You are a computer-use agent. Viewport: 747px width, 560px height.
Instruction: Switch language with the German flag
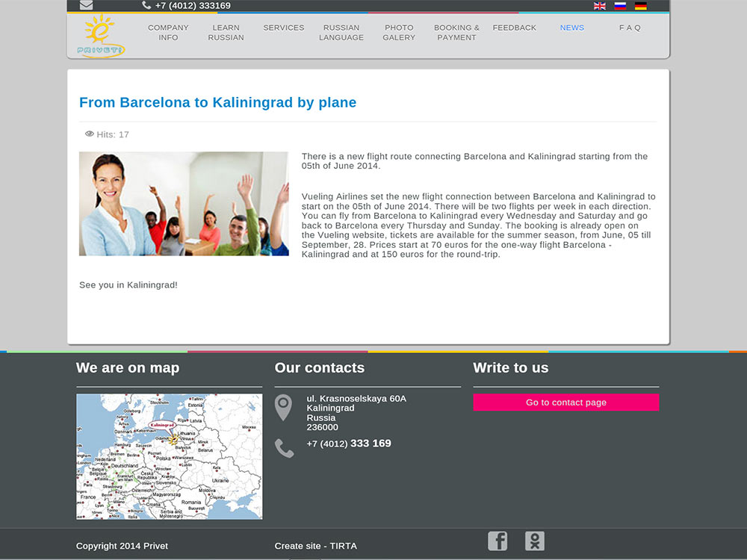click(641, 6)
